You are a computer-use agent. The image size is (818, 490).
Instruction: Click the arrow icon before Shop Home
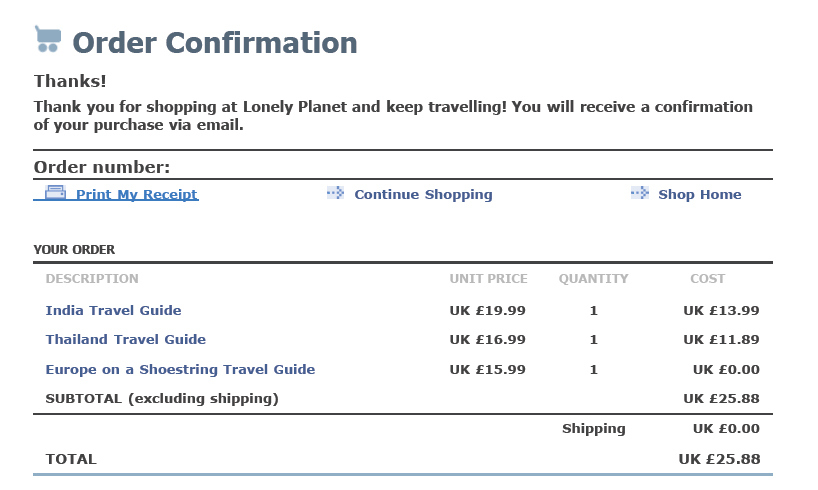coord(640,193)
